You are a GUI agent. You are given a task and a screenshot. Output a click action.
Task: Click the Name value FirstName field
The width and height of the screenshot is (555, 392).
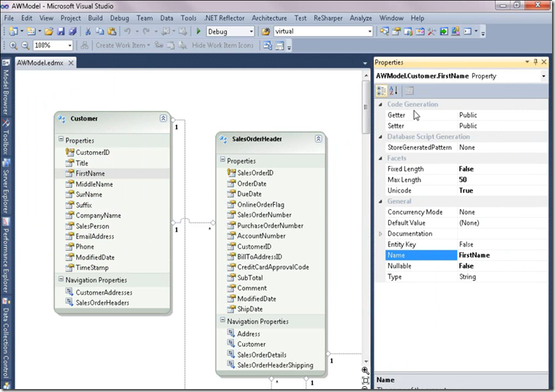point(502,255)
